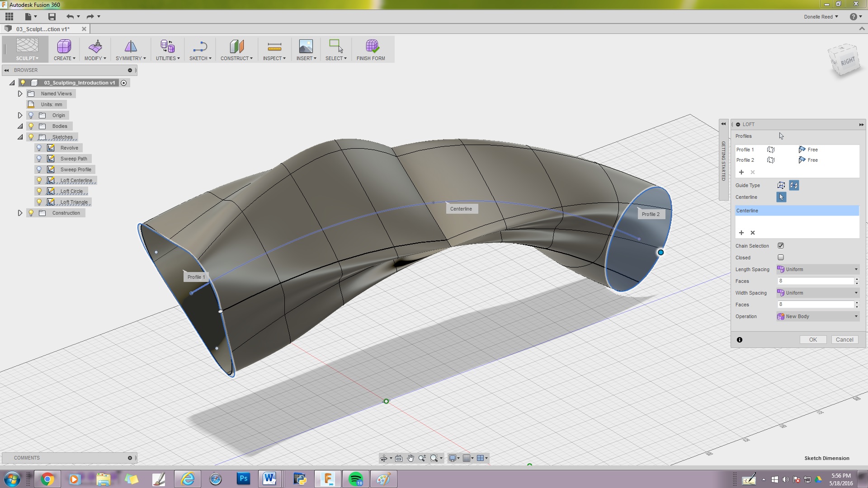
Task: Select the Rails guide type icon
Action: point(781,185)
